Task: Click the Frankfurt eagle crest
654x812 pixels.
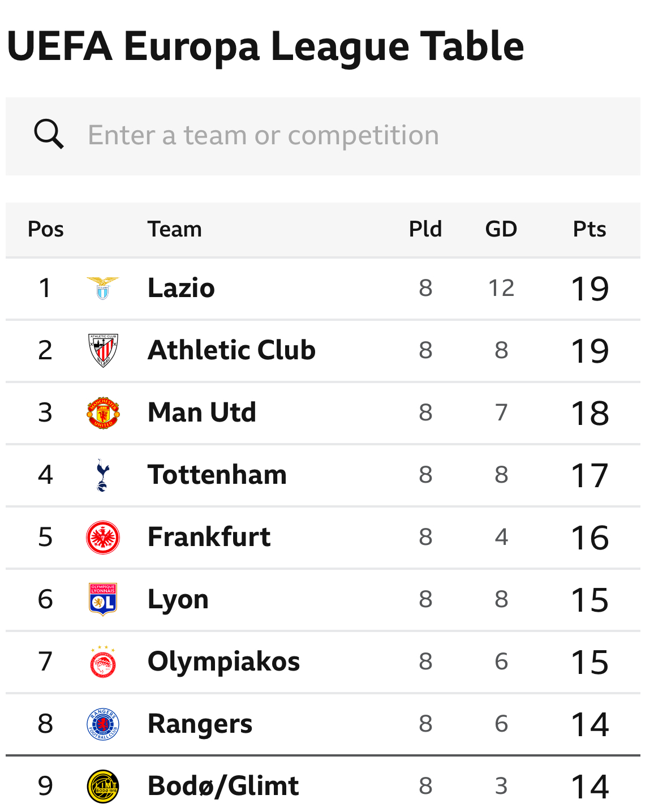Action: click(x=103, y=537)
